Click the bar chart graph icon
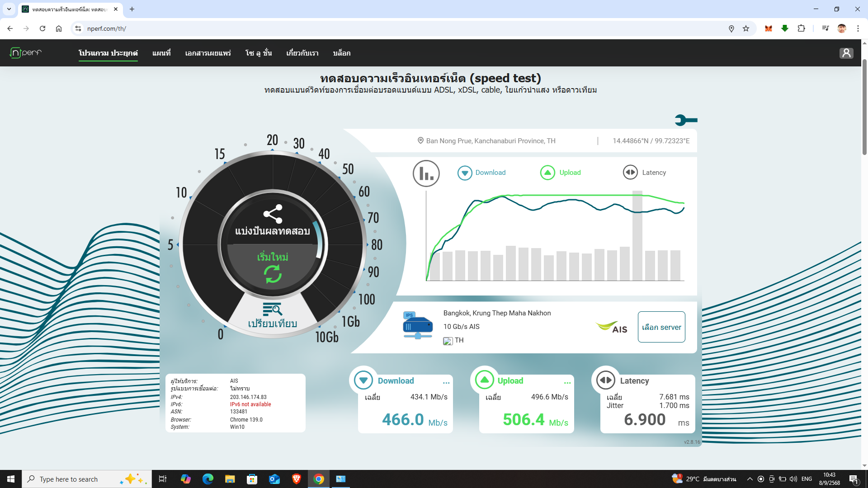Image resolution: width=868 pixels, height=488 pixels. pos(426,173)
